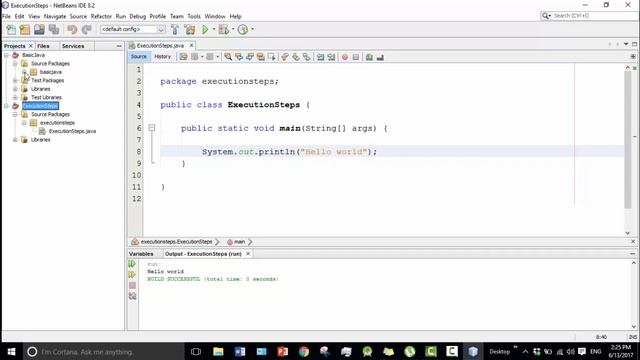Click Find Previous Occurrence editor icon

[239, 57]
